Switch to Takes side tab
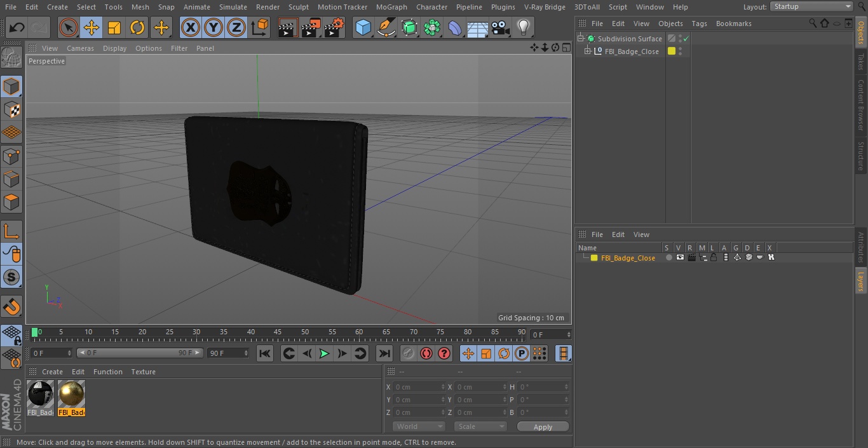This screenshot has width=868, height=448. (861, 62)
